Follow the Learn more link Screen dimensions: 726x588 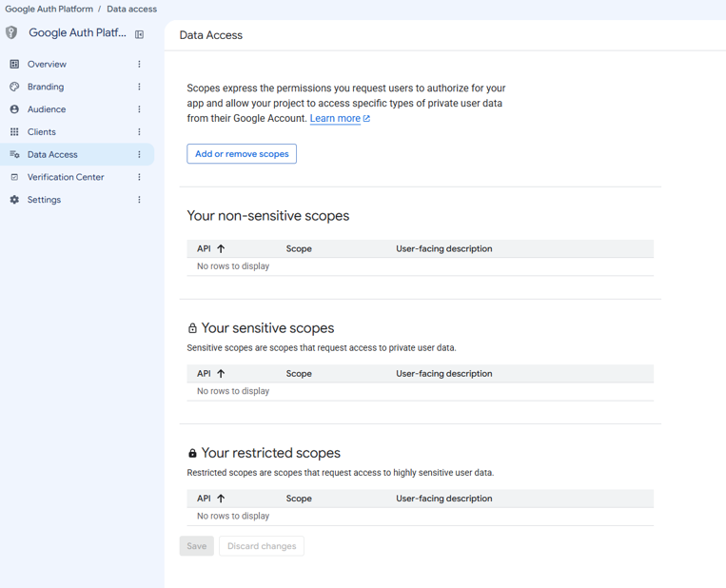335,118
